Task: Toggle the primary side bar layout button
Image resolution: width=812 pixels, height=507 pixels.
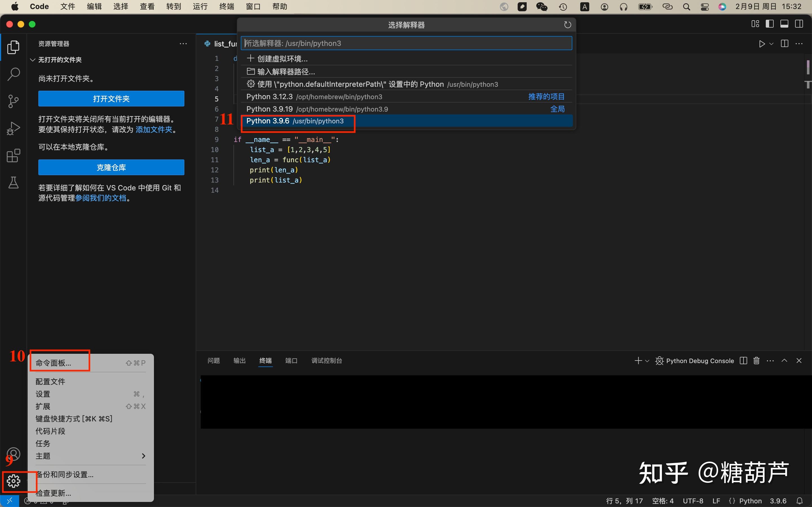Action: click(x=770, y=24)
